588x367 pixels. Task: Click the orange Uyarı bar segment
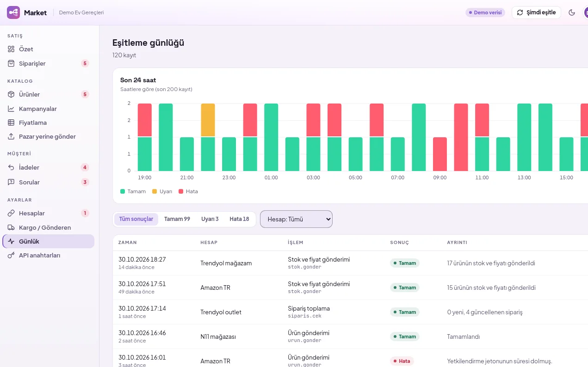click(x=208, y=120)
